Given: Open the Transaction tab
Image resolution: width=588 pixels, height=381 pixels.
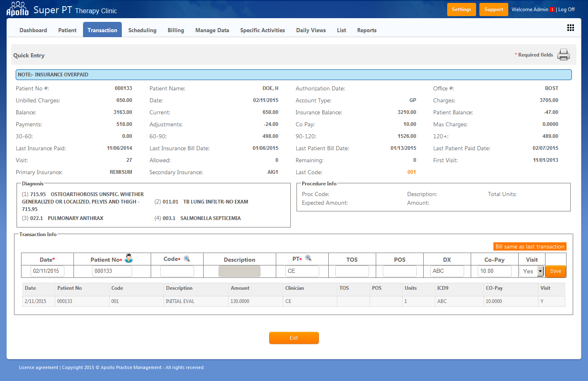Looking at the screenshot, I should point(102,30).
